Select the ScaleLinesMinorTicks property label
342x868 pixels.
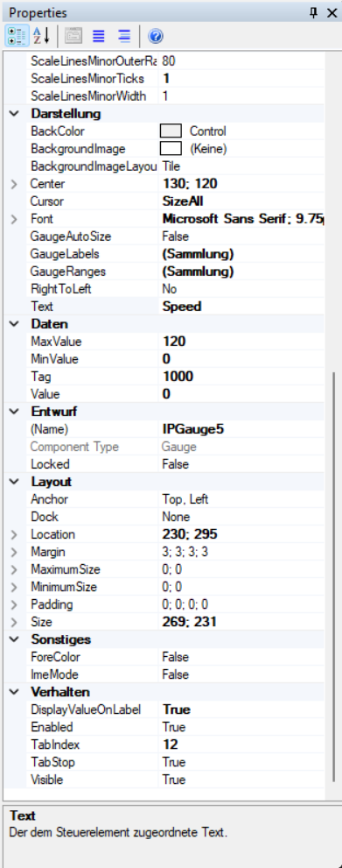(x=87, y=79)
